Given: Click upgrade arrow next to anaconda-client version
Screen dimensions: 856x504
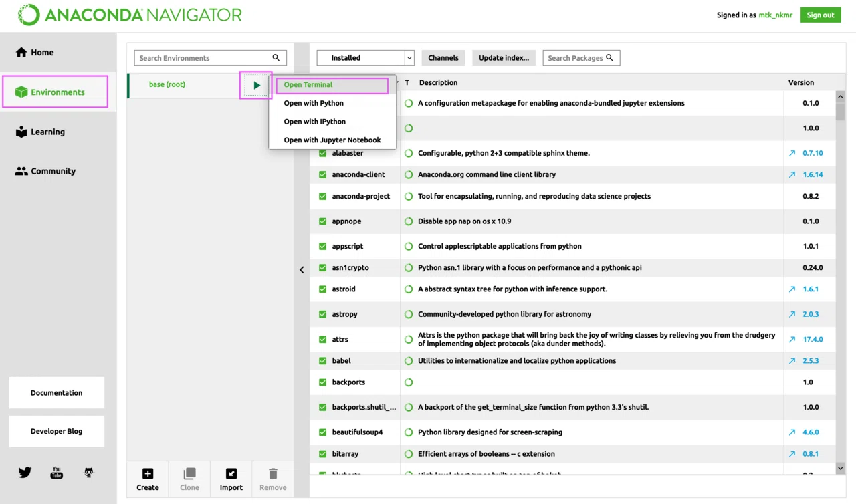Looking at the screenshot, I should click(792, 174).
